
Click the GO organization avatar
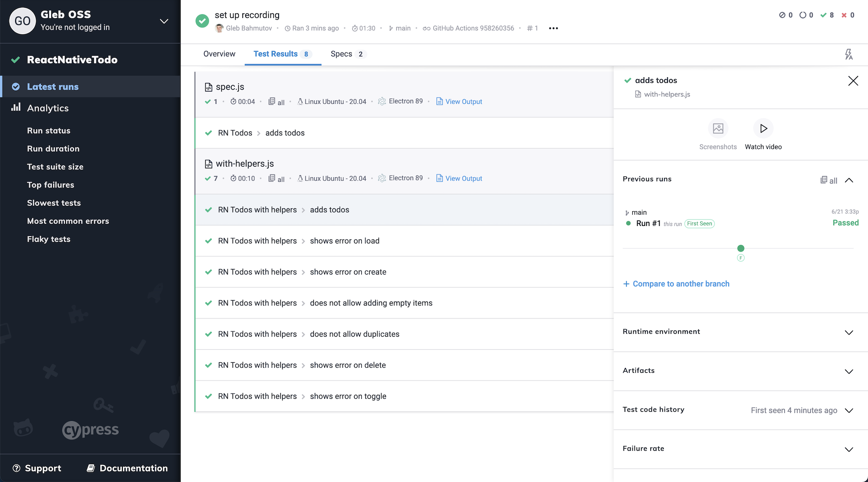tap(23, 21)
